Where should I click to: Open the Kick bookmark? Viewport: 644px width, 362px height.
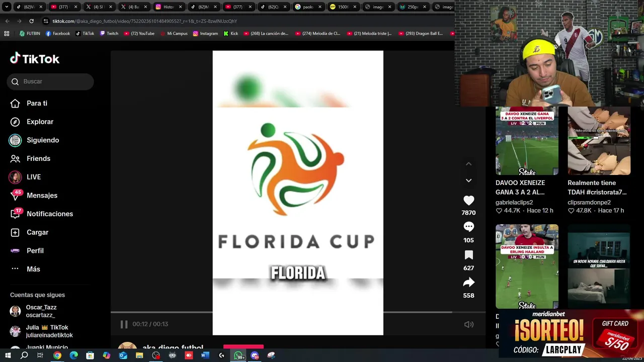[x=231, y=34]
